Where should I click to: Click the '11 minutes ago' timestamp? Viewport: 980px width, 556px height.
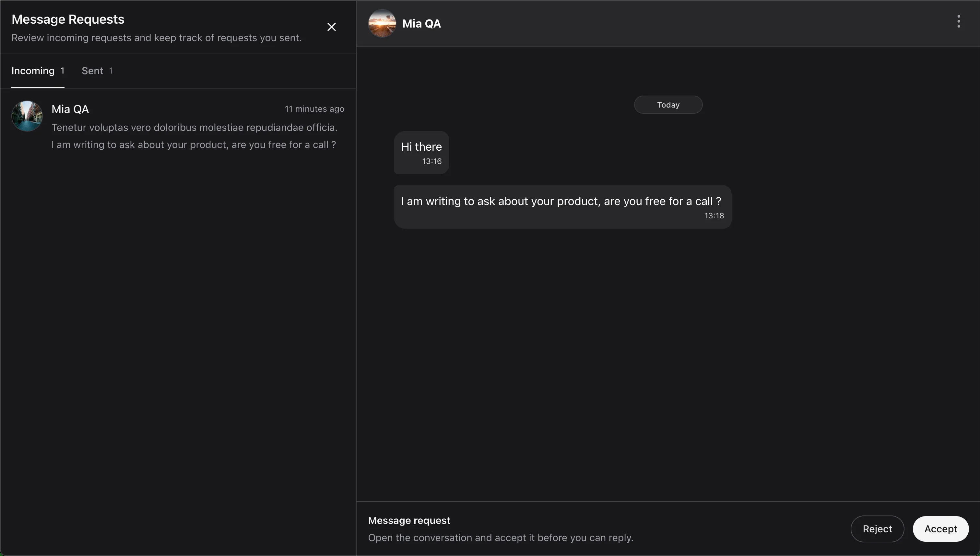[x=314, y=109]
